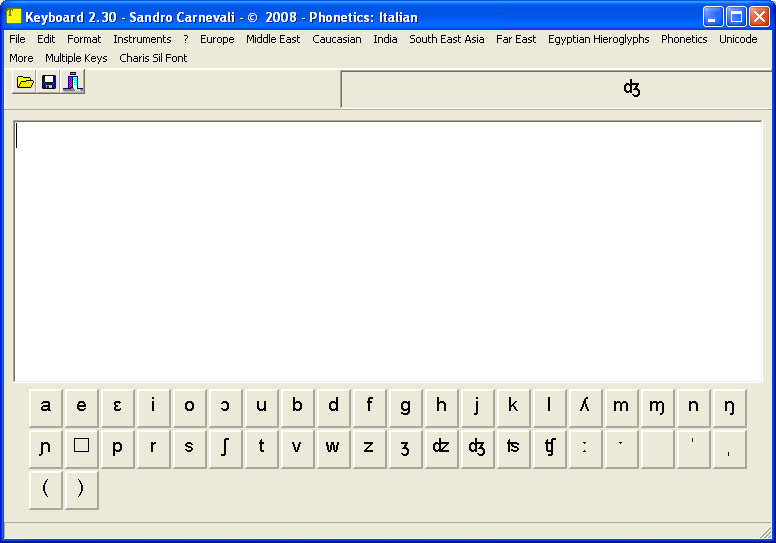This screenshot has width=776, height=543.
Task: Insert the esh 'ʃ' character
Action: [x=226, y=449]
